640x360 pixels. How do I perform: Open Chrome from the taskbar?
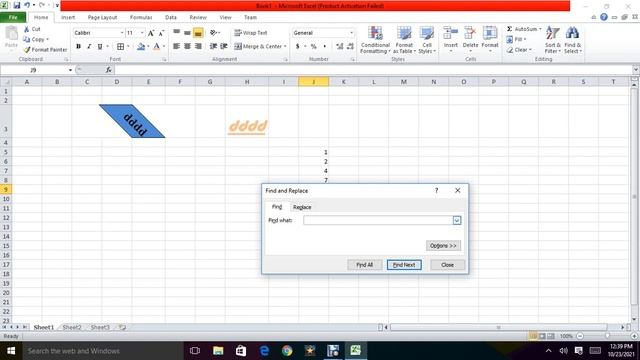coord(287,351)
